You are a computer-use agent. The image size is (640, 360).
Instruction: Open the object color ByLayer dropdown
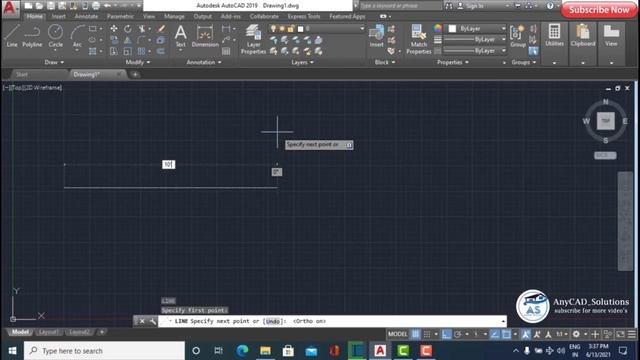pos(477,29)
